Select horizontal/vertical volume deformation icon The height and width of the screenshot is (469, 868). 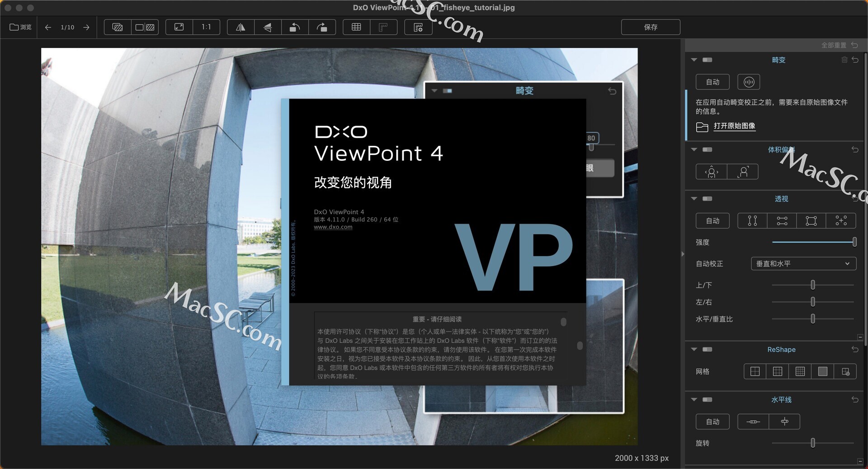pos(712,172)
